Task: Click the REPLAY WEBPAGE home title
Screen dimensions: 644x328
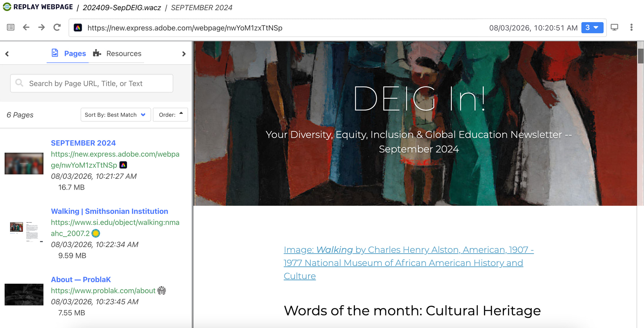Action: coord(43,7)
